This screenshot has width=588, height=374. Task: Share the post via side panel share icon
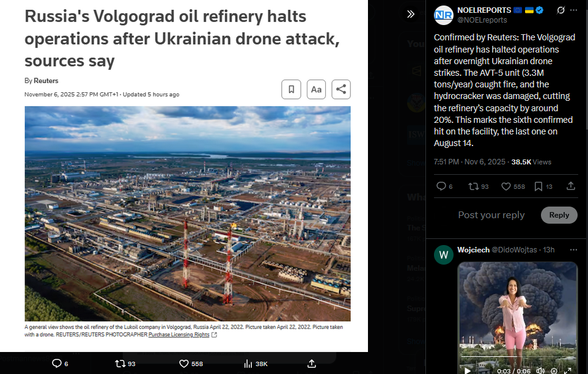pyautogui.click(x=571, y=186)
